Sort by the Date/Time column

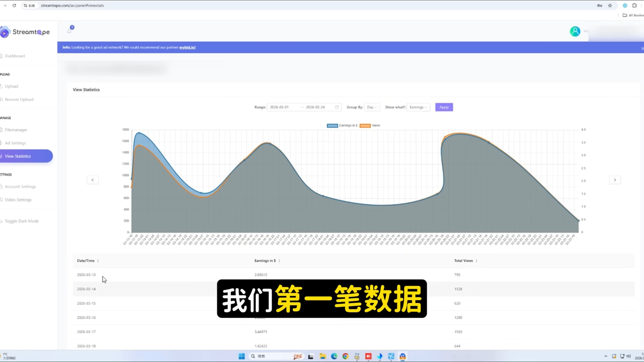coord(88,260)
